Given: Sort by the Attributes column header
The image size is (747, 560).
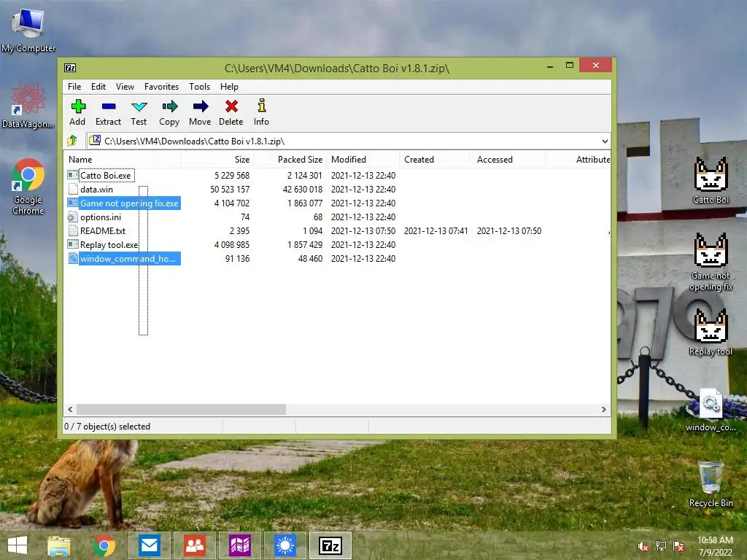Looking at the screenshot, I should click(578, 160).
